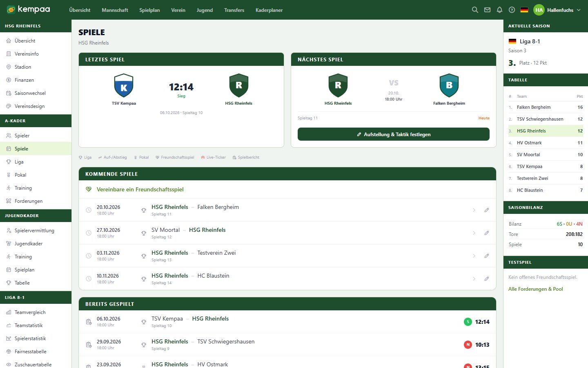Open Forderungen in the A-Kader sidebar
Screen dimensions: 588x368
[36, 201]
